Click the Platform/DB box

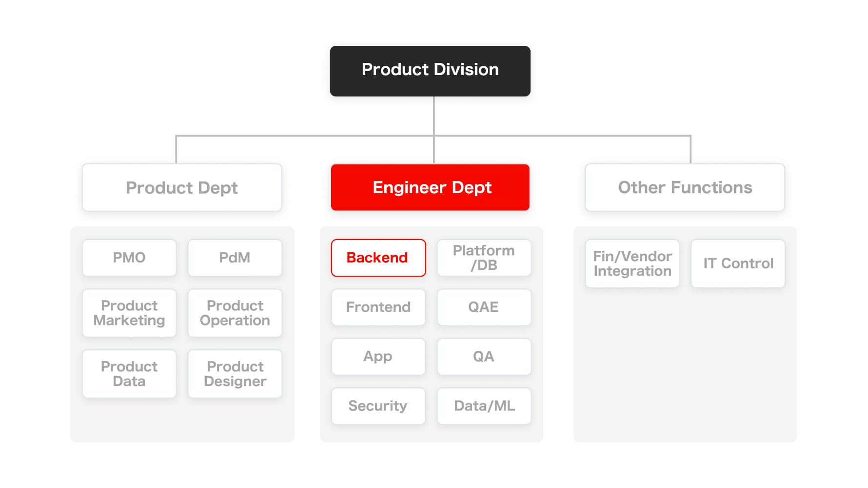484,258
